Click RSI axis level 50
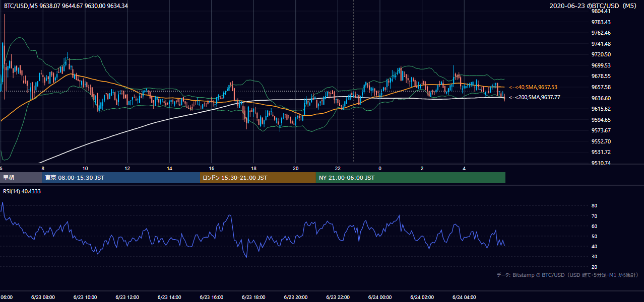The width and height of the screenshot is (644, 302). point(595,236)
